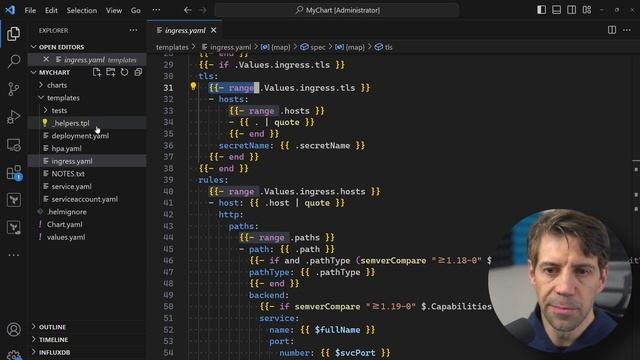Open overflow menu ellipsis in menu bar
Screen dimensions: 640x360
coord(156,10)
